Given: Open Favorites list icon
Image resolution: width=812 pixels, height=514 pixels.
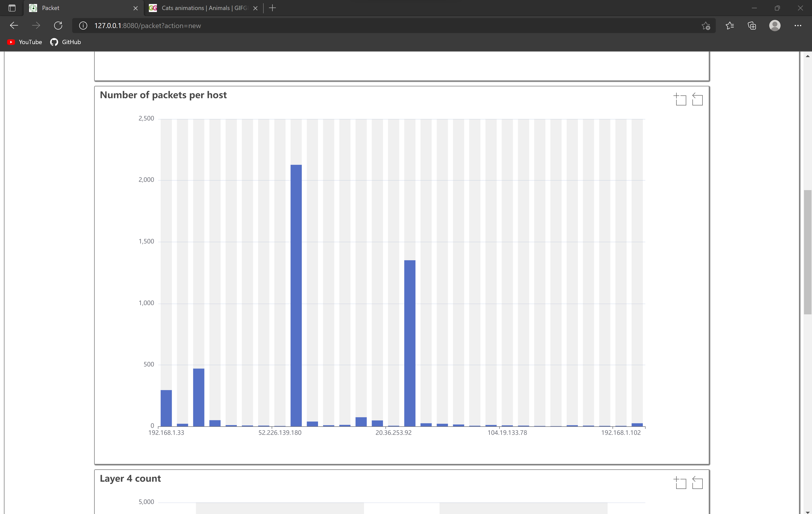Looking at the screenshot, I should tap(729, 26).
